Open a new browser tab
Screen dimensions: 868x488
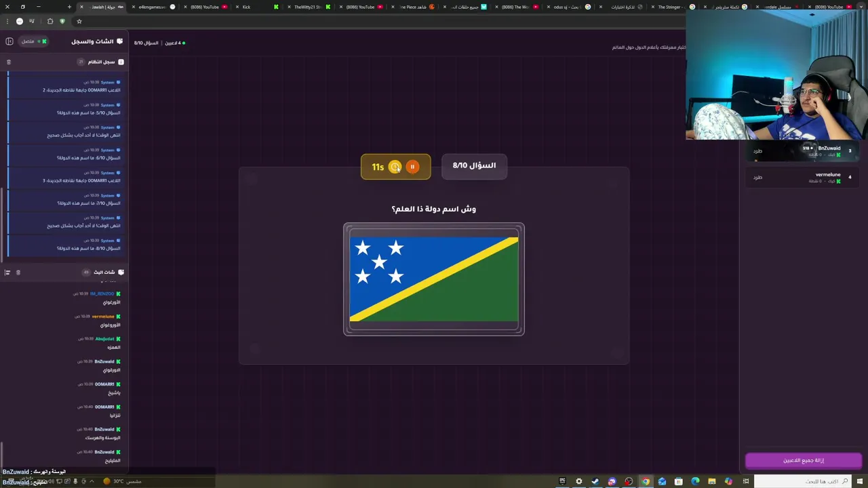pos(69,7)
